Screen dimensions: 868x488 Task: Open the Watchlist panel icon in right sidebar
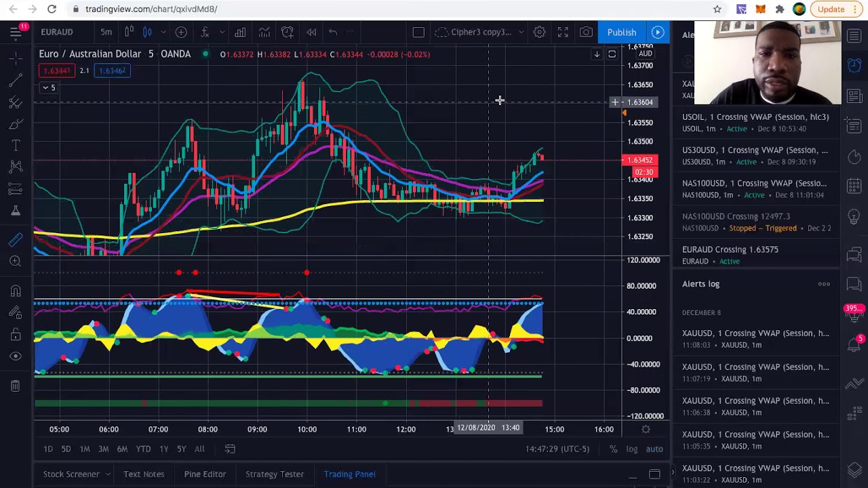tap(854, 36)
